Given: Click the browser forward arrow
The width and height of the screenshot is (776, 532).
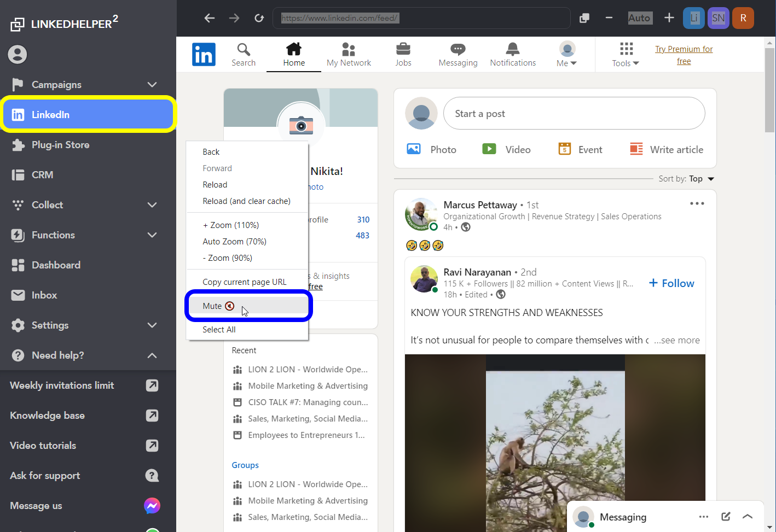Looking at the screenshot, I should 234,18.
